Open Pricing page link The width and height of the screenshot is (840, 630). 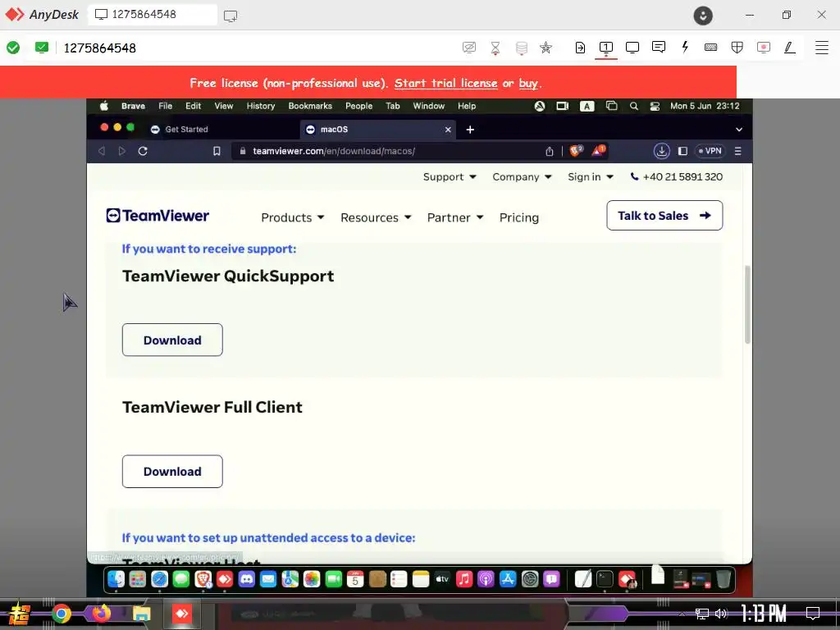tap(519, 217)
